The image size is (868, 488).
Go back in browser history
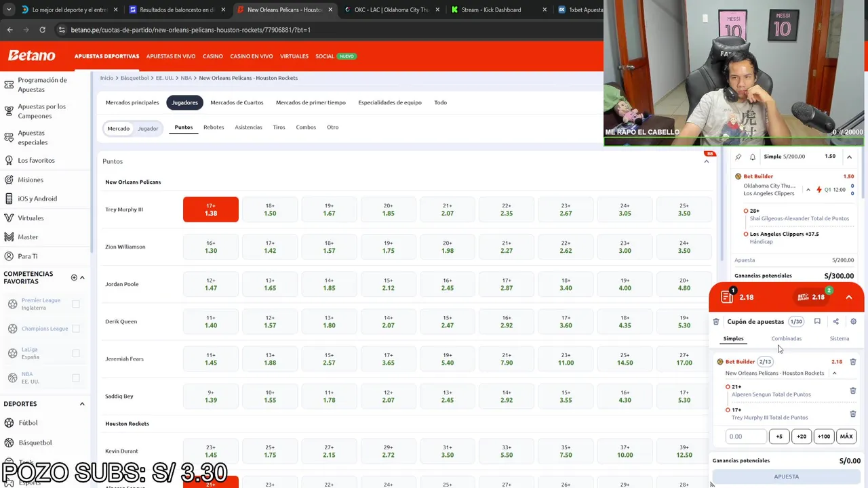click(x=9, y=30)
